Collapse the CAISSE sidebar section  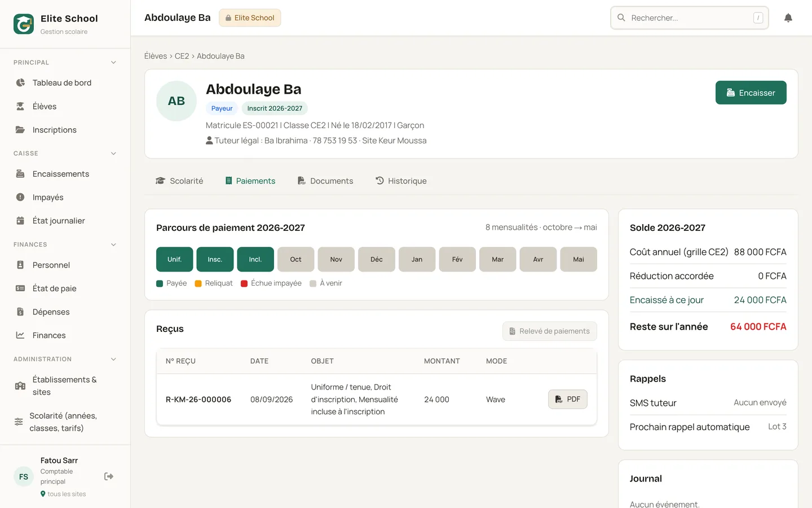coord(113,154)
